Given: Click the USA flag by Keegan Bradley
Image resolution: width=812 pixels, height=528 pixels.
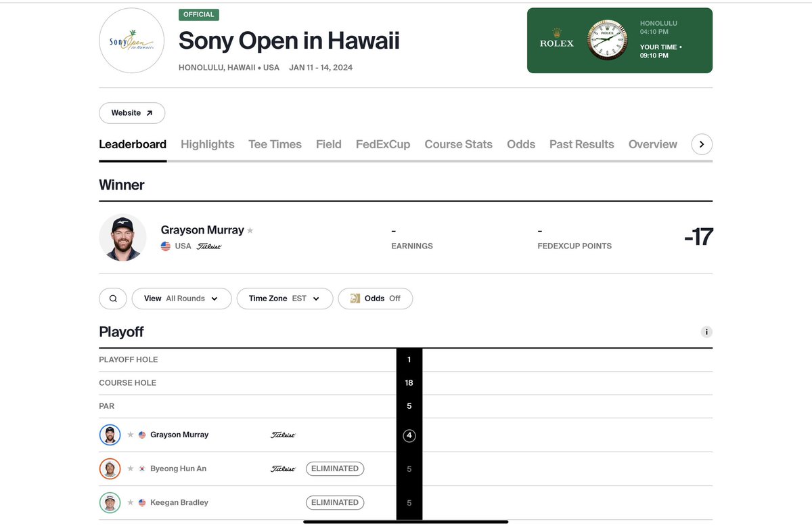Looking at the screenshot, I should (x=142, y=503).
